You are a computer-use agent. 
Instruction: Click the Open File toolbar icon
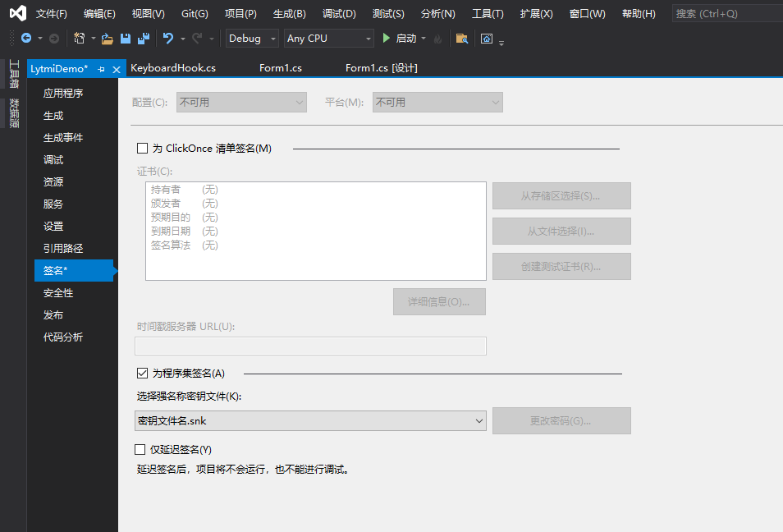[x=108, y=38]
